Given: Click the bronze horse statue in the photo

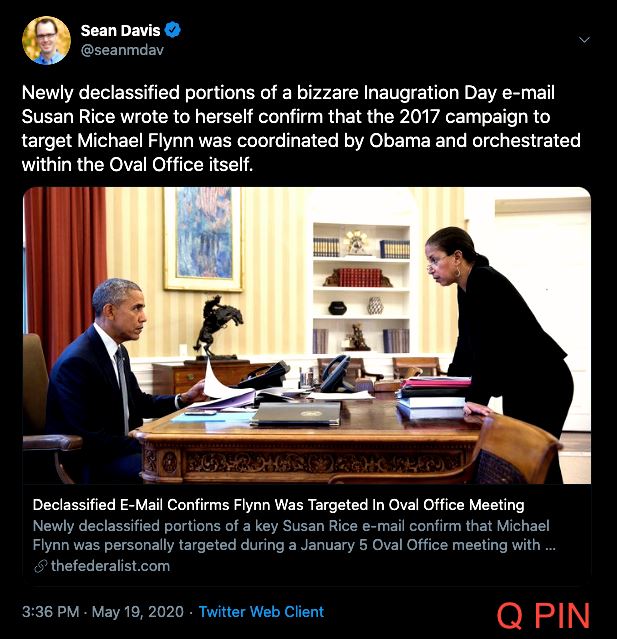Looking at the screenshot, I should (x=218, y=328).
